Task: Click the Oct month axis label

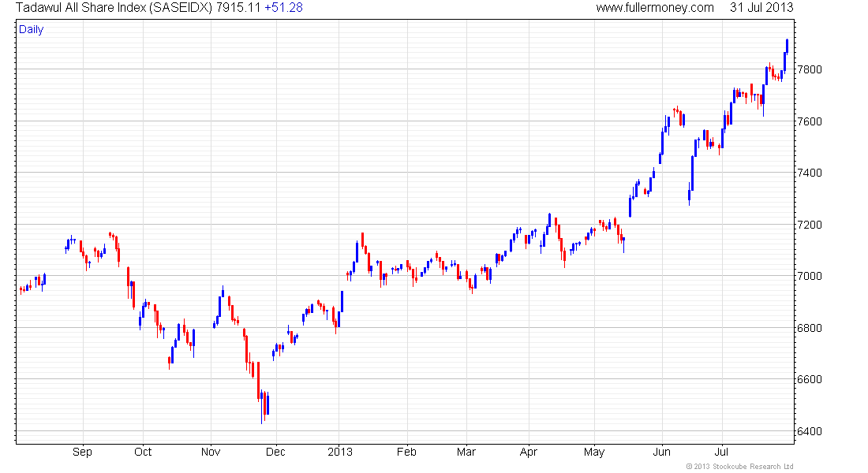Action: pyautogui.click(x=143, y=452)
